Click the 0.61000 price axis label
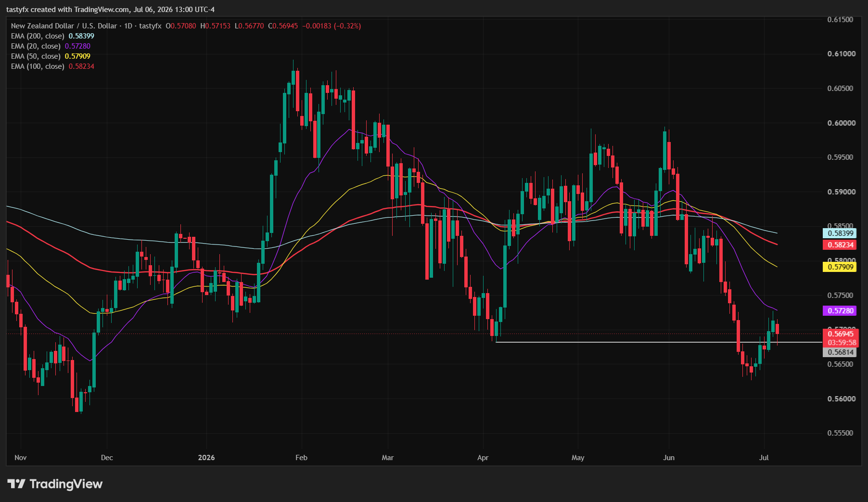Image resolution: width=868 pixels, height=502 pixels. click(x=842, y=54)
